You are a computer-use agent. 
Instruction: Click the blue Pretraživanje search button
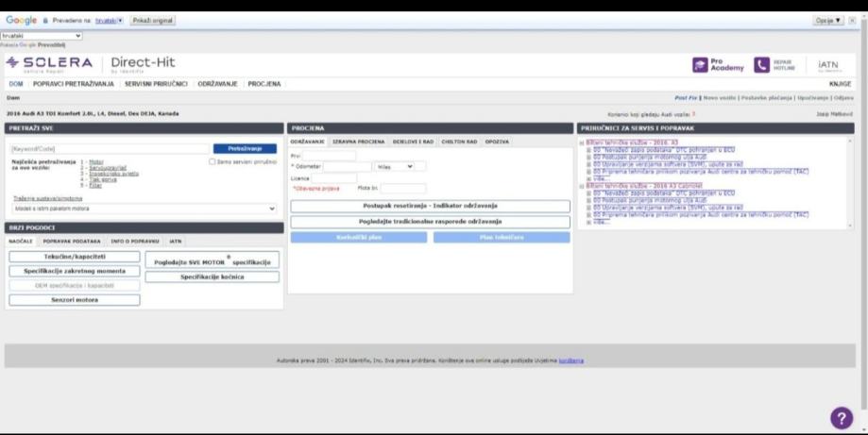pyautogui.click(x=245, y=149)
